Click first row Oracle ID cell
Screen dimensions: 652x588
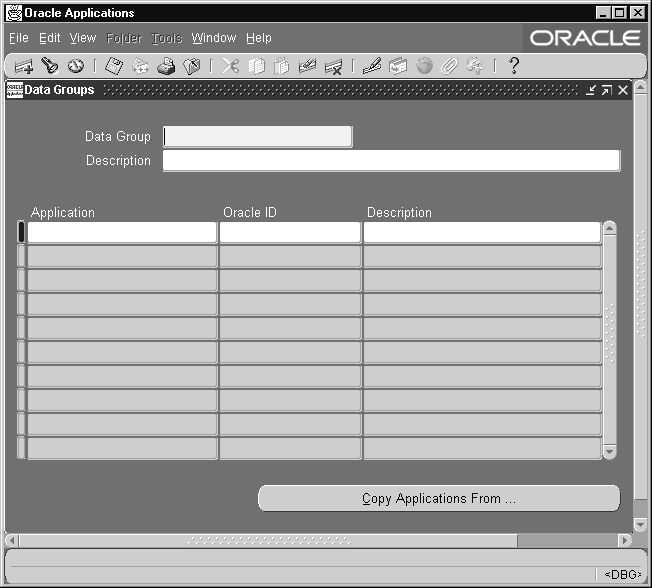click(290, 232)
